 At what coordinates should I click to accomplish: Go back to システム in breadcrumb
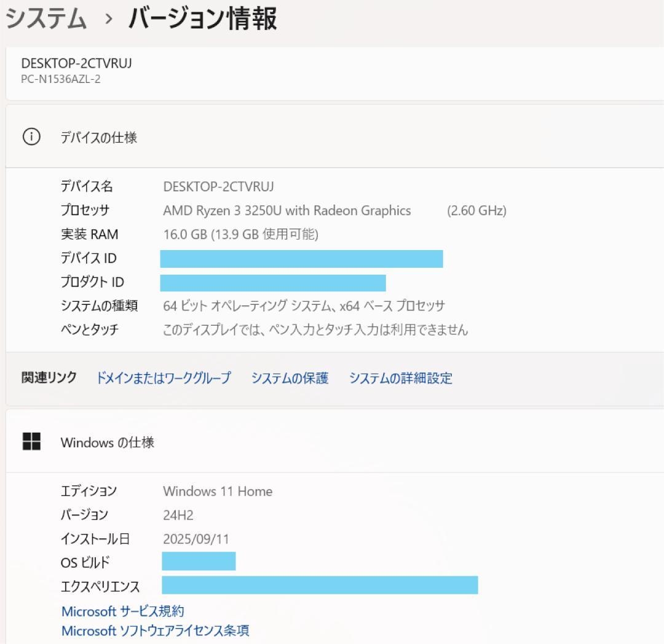[45, 18]
